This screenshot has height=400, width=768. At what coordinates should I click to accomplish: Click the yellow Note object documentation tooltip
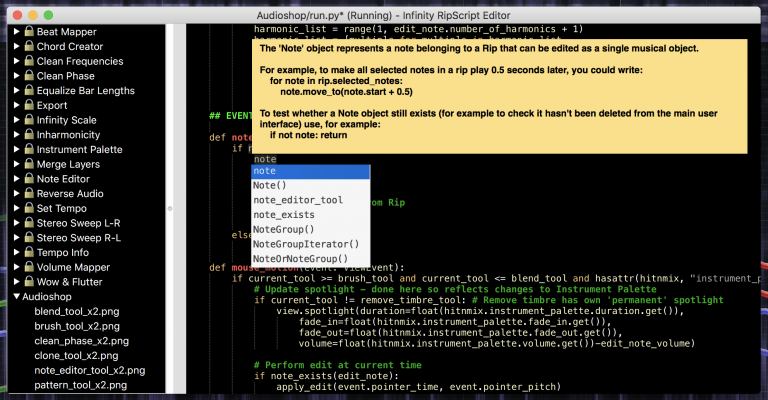pyautogui.click(x=500, y=96)
